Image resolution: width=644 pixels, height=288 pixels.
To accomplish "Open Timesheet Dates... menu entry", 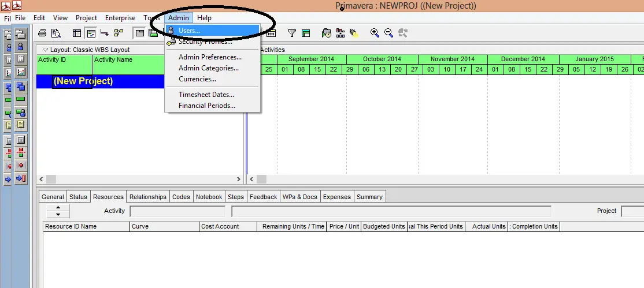I will [212, 95].
